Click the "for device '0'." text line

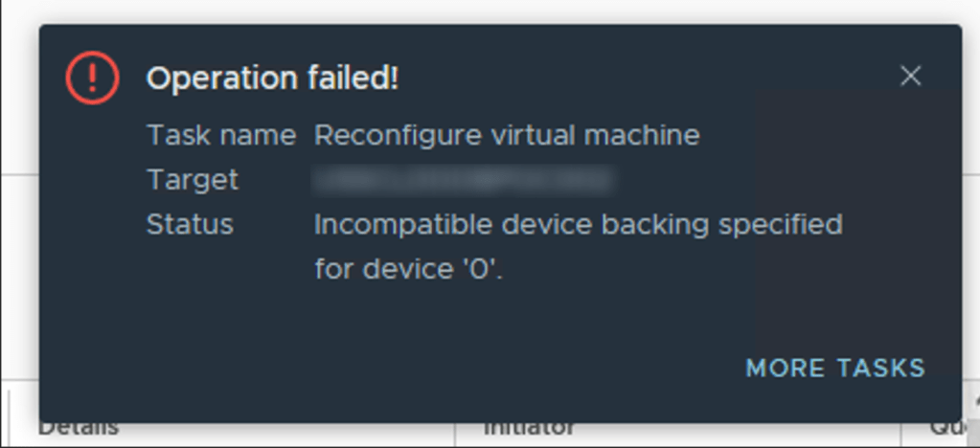point(408,270)
